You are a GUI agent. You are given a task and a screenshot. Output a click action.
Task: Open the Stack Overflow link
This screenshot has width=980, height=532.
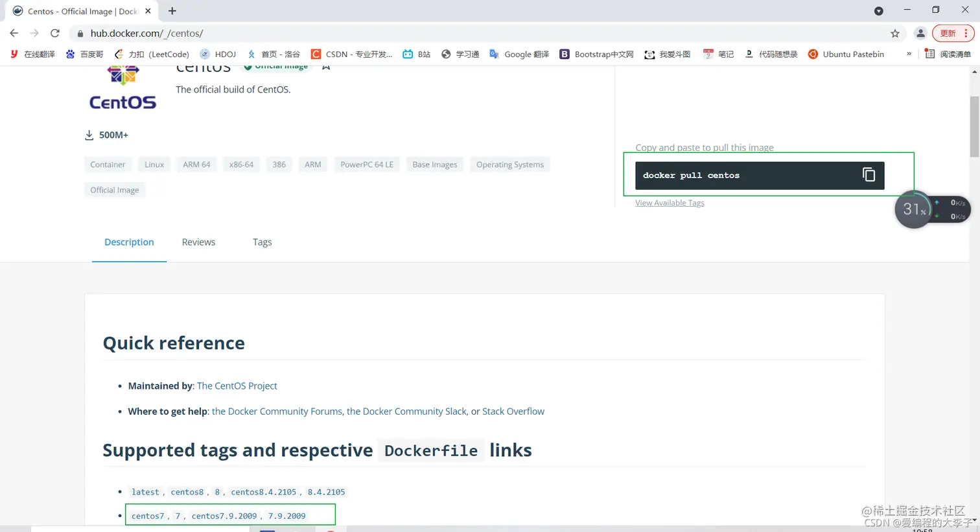click(x=513, y=411)
